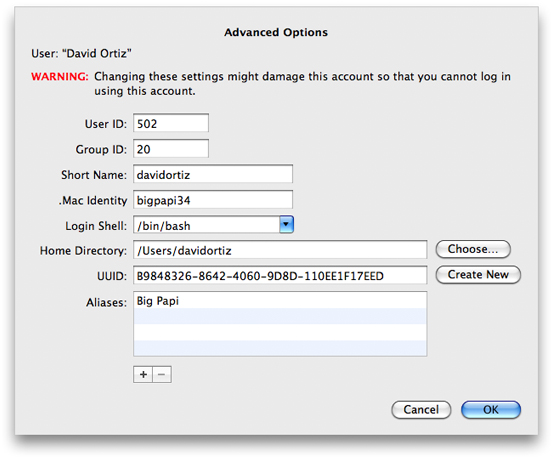Select the last empty aliases row
The width and height of the screenshot is (553, 459).
(x=280, y=348)
